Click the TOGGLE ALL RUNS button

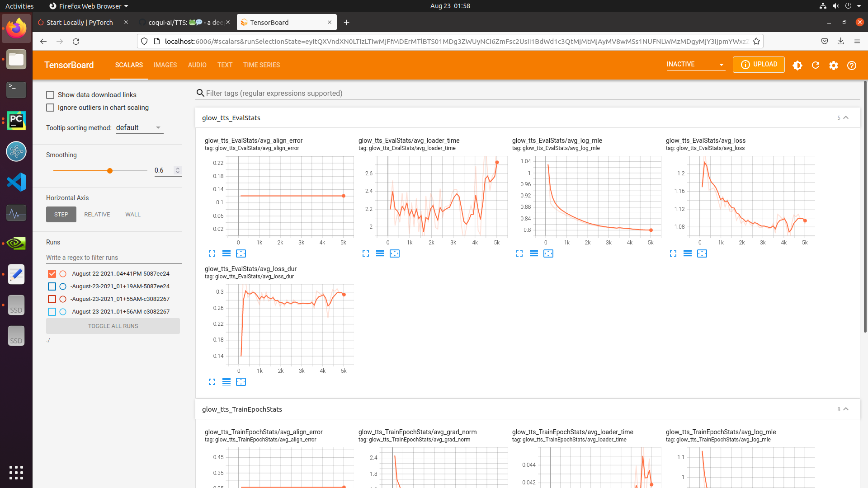click(113, 326)
